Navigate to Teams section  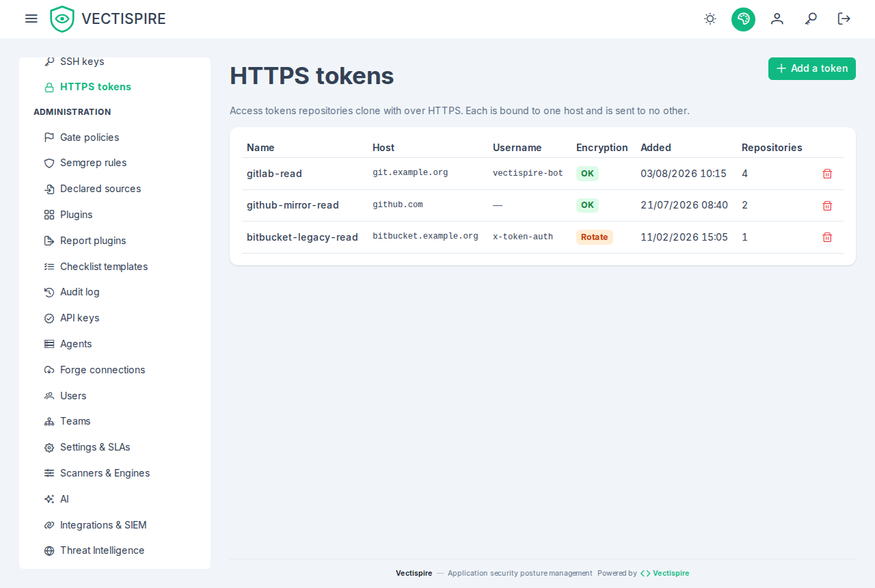coord(115,421)
